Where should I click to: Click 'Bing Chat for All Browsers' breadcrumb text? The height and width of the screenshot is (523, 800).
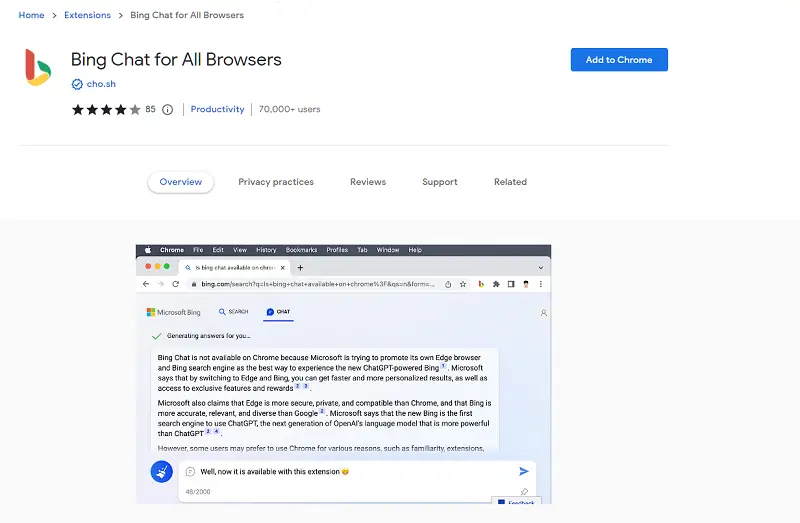point(187,15)
